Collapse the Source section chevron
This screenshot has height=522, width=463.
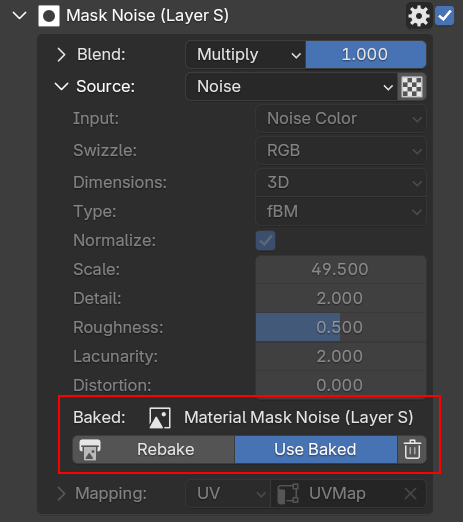tap(61, 87)
